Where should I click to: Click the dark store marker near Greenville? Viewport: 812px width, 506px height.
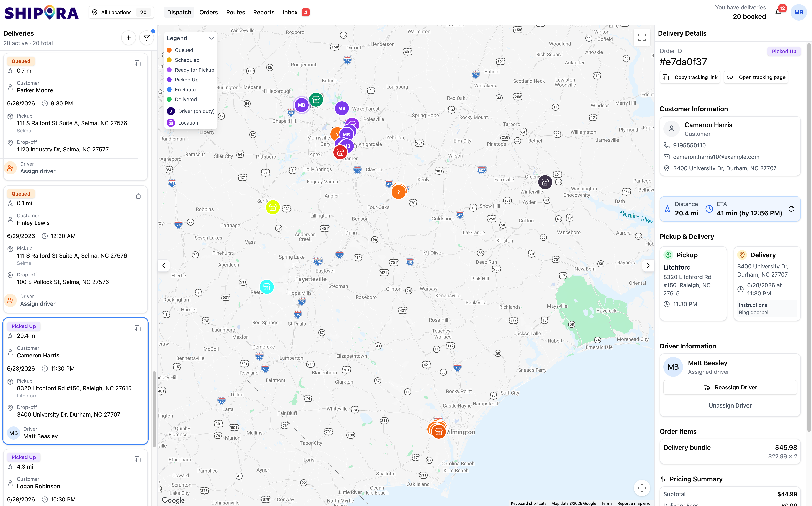(545, 182)
